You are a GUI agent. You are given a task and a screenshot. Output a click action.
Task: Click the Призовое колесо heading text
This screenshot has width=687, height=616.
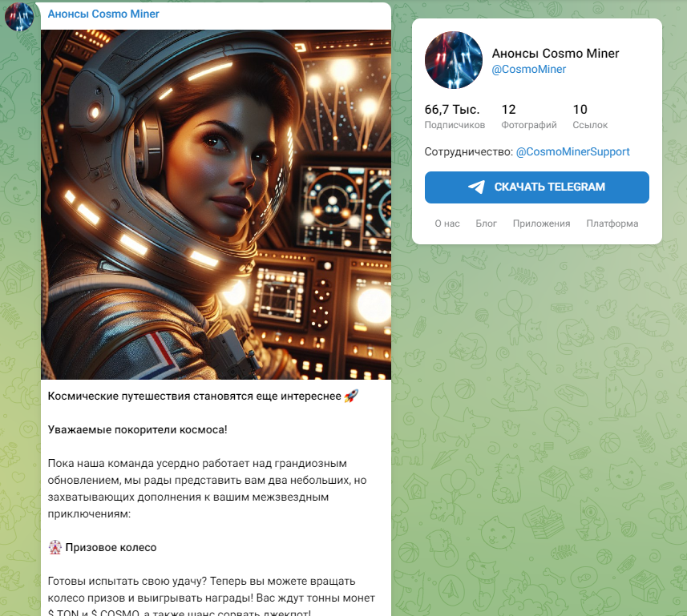[x=111, y=547]
